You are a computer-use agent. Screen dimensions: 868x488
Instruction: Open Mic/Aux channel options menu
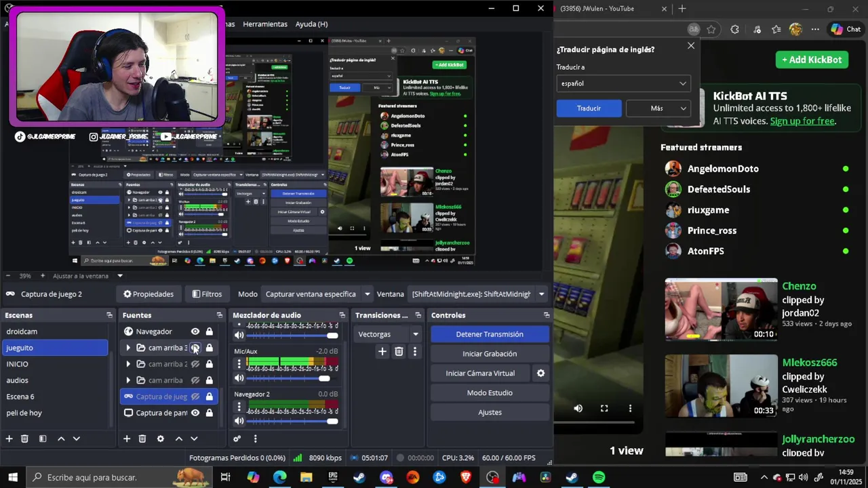pyautogui.click(x=239, y=364)
